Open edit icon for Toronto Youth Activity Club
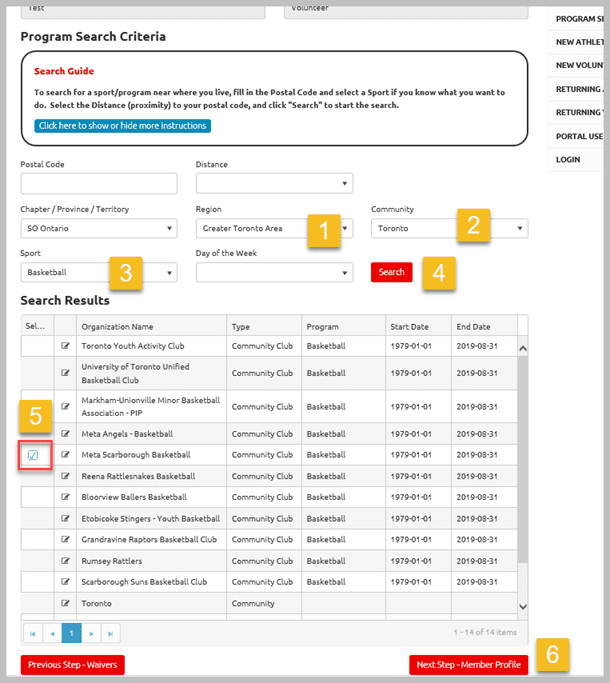 coord(65,346)
